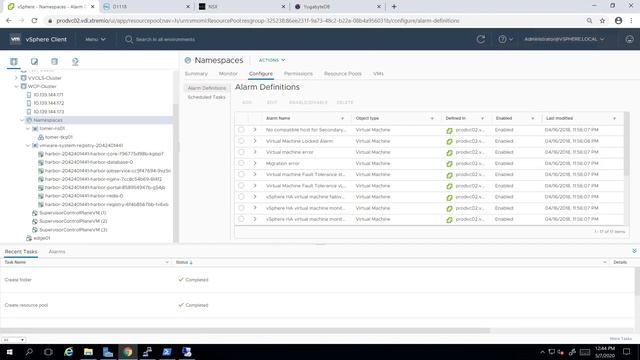This screenshot has width=640, height=360.
Task: Click the Namespaces object icon beside the title
Action: coord(188,60)
